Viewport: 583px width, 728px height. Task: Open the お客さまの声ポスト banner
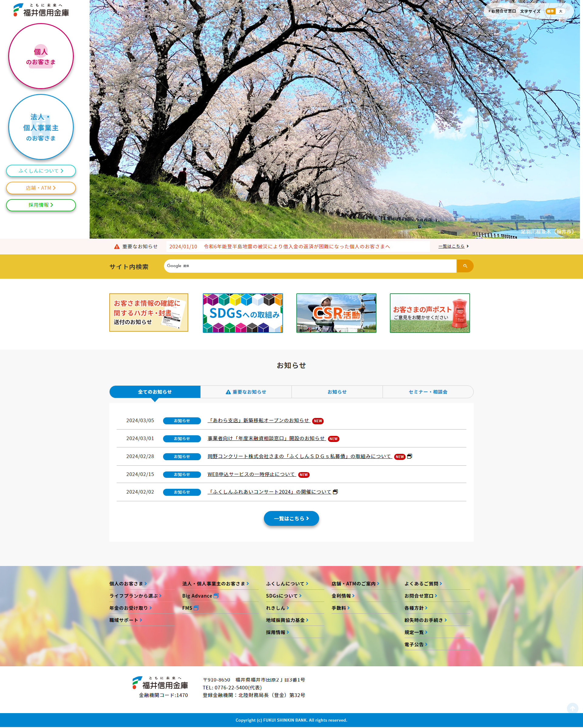click(429, 313)
